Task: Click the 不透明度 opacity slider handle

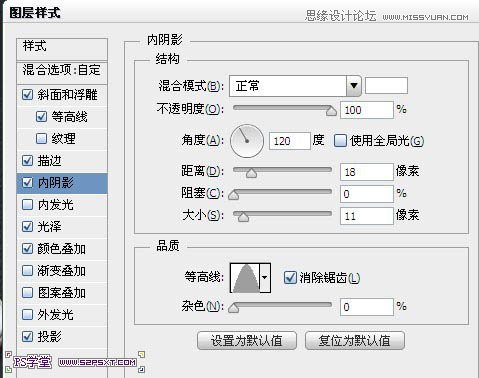Action: 331,111
